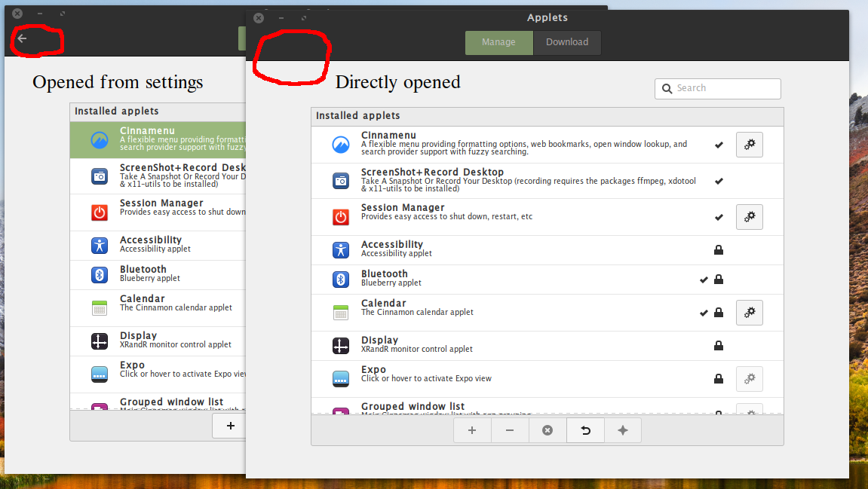Click the plus add button in front window
The height and width of the screenshot is (489, 868).
click(472, 430)
